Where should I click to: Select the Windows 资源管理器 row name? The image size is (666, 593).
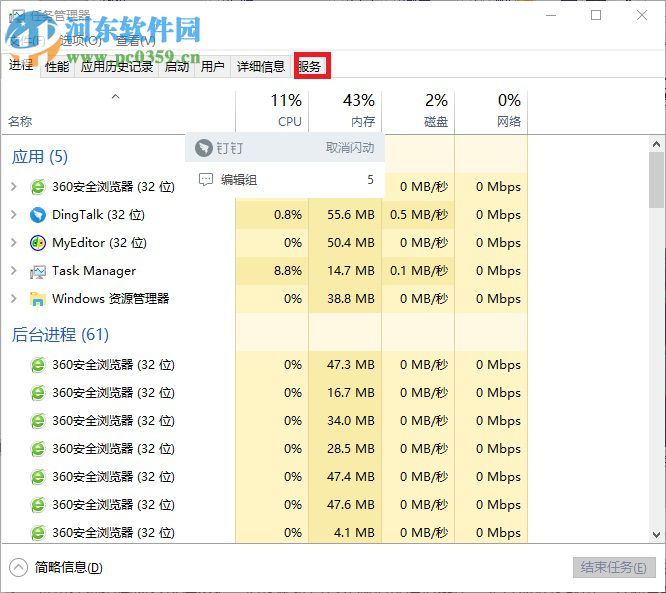(x=111, y=299)
